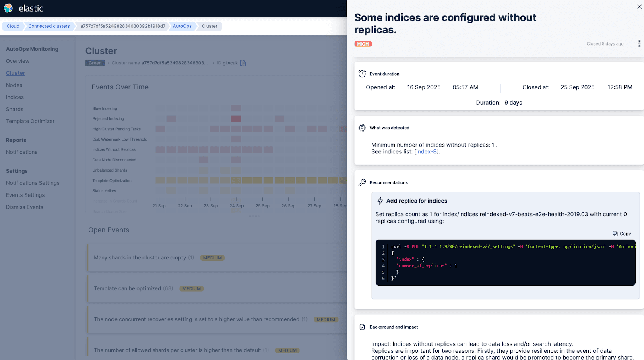Click the lightning bolt icon beside Add replica
The image size is (644, 360).
click(380, 201)
